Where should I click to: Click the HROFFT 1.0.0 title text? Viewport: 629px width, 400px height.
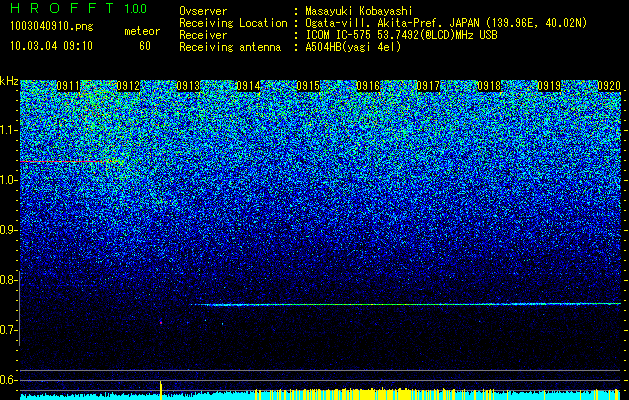(x=79, y=8)
